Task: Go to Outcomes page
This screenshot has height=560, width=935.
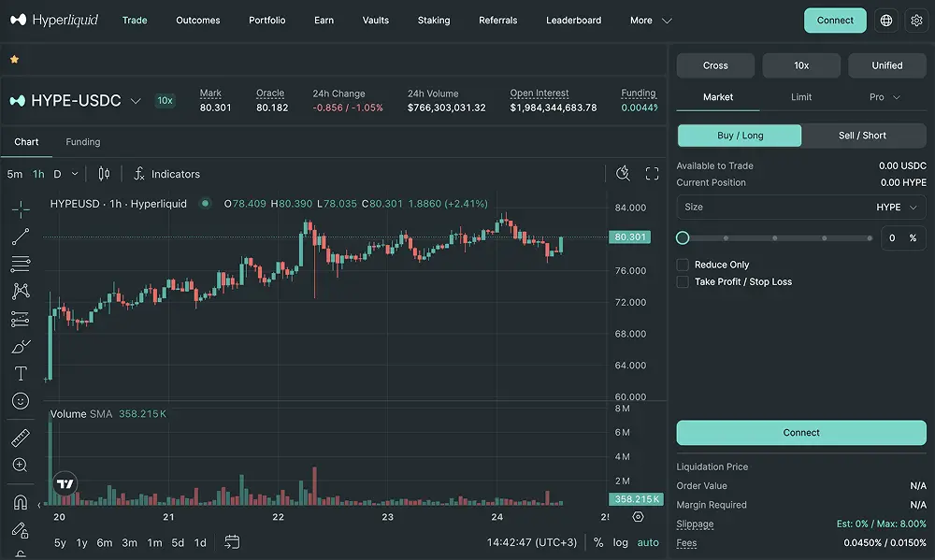Action: pyautogui.click(x=198, y=21)
